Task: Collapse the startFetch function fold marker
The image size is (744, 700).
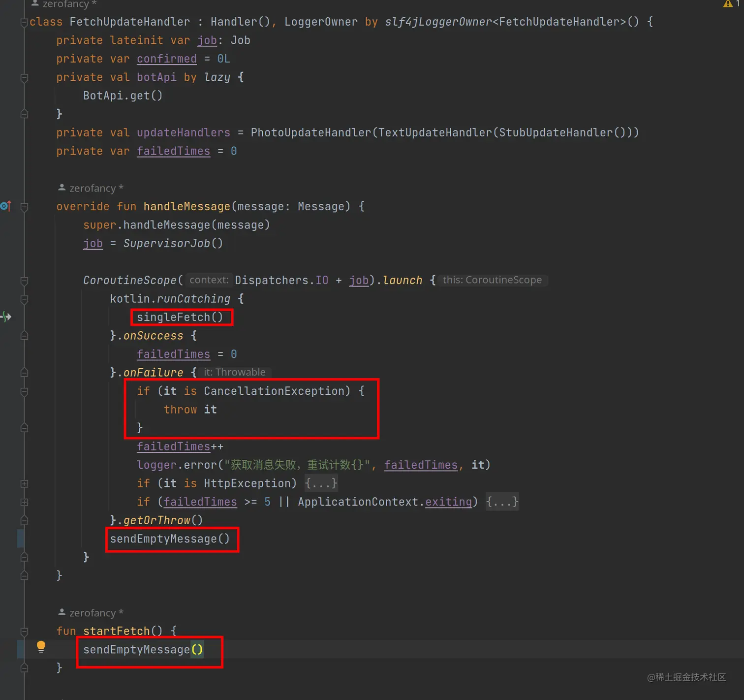Action: click(x=24, y=631)
